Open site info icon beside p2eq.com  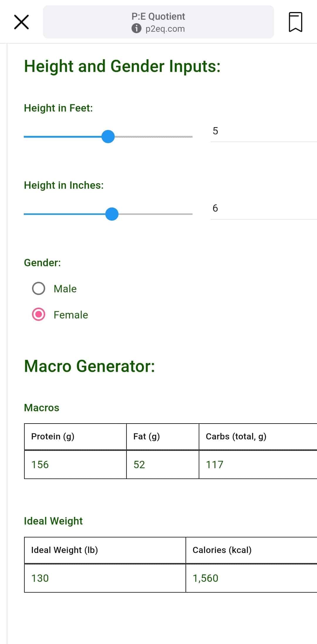(x=136, y=28)
